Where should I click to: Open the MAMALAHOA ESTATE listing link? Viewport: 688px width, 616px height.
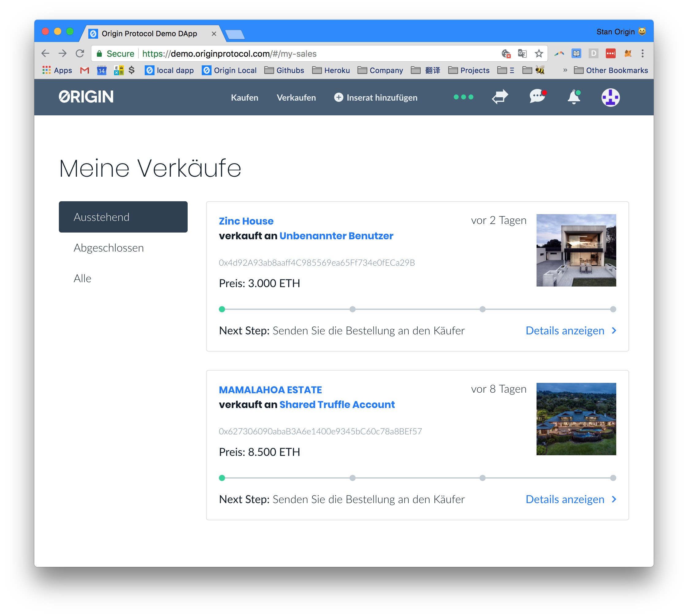tap(270, 390)
